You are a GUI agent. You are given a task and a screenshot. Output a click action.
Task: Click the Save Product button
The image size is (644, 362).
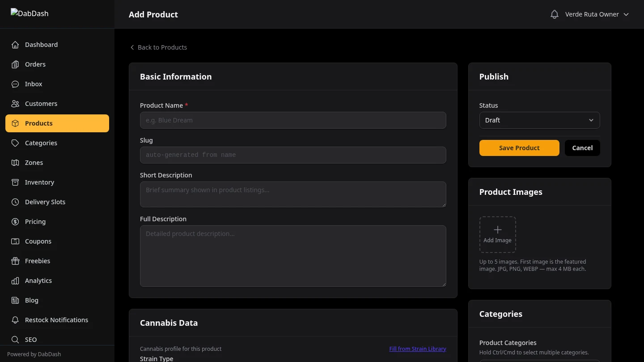tap(519, 147)
